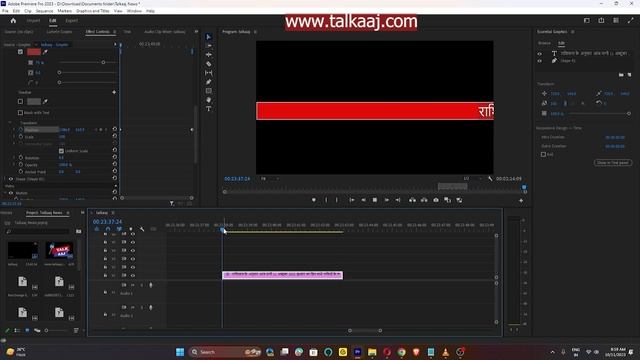This screenshot has height=360, width=640.
Task: Switch Project panel to icon view
Action: [x=27, y=330]
